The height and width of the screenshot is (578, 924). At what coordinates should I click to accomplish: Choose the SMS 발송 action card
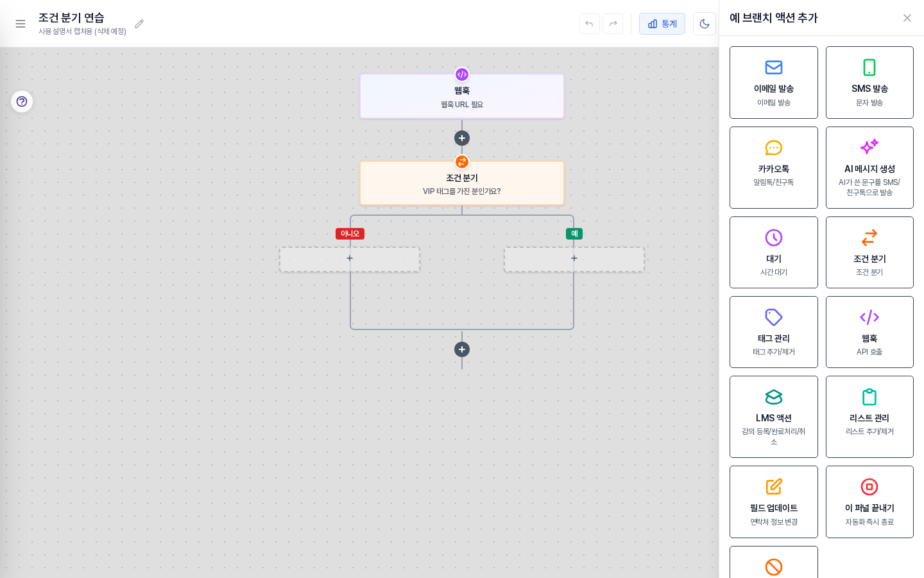tap(869, 82)
